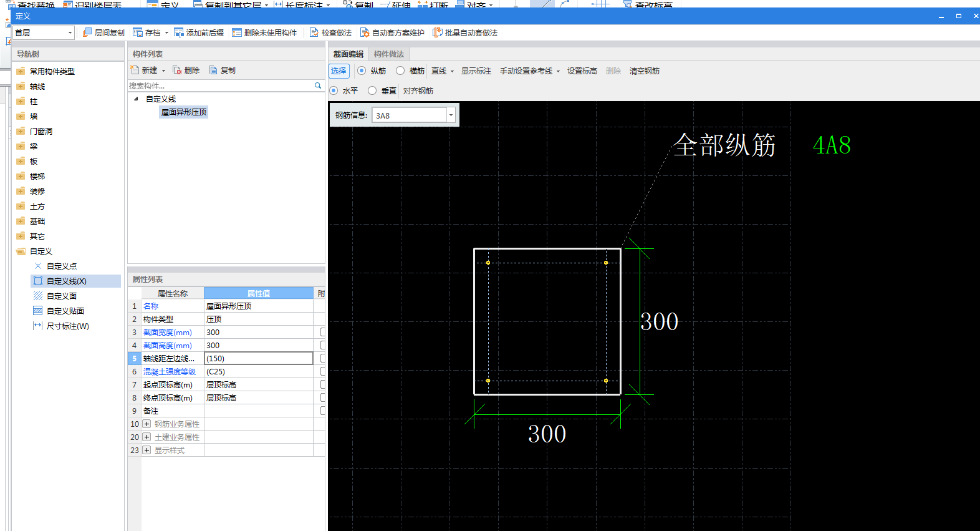
Task: Open the 自定义 tree category
Action: [41, 251]
